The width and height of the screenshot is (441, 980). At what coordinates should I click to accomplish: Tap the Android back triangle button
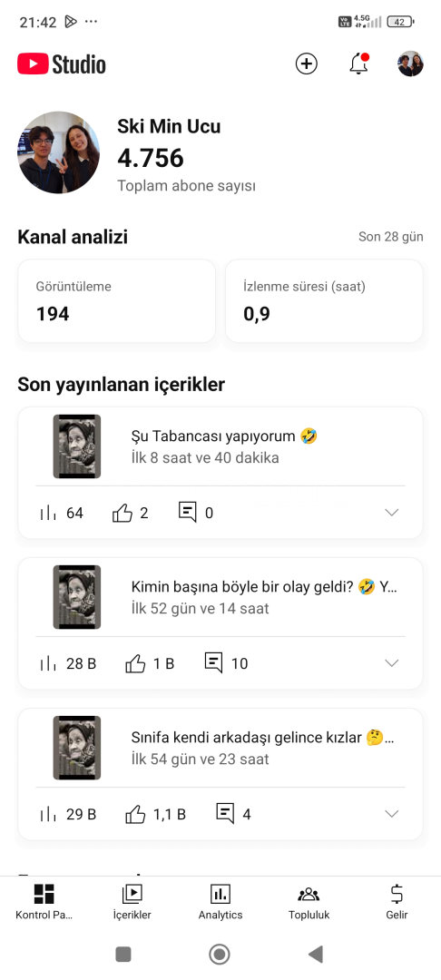pos(316,954)
